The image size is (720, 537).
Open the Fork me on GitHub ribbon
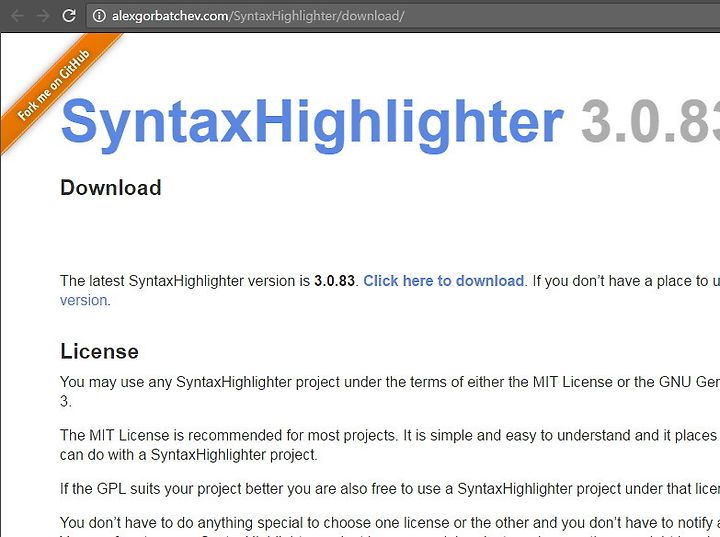pyautogui.click(x=54, y=86)
